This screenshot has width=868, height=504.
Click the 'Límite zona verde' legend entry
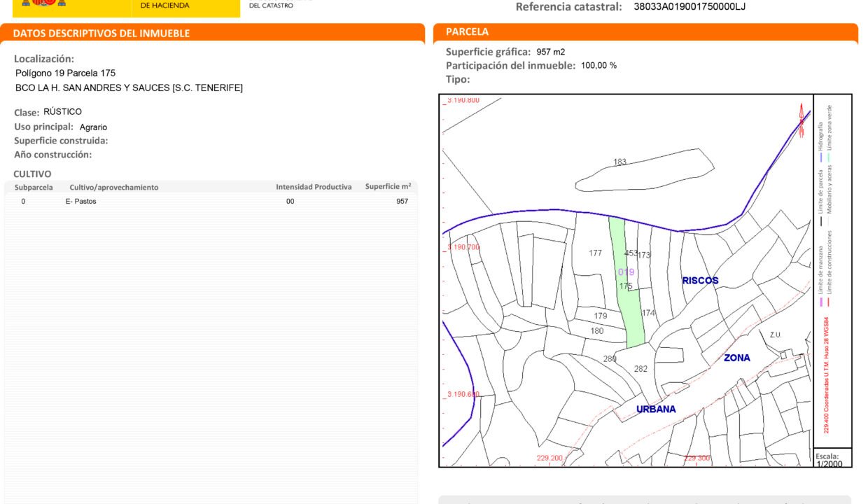pos(830,129)
